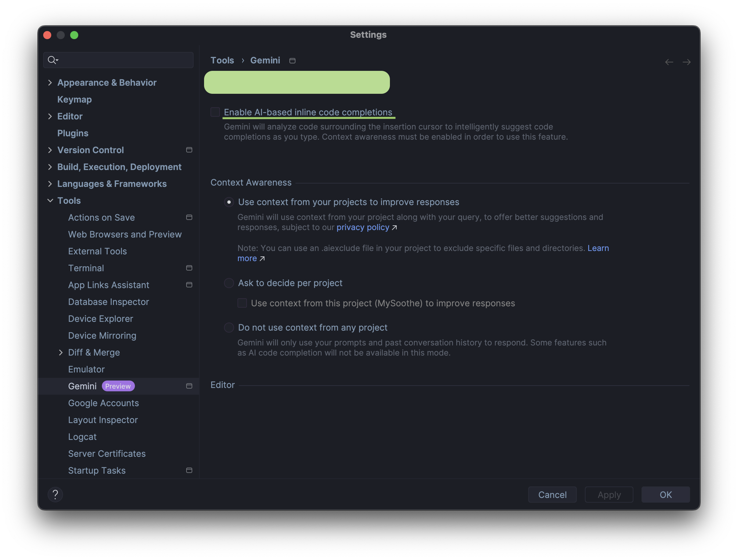Click project icon on Actions on Save row
The image size is (738, 560).
click(189, 217)
